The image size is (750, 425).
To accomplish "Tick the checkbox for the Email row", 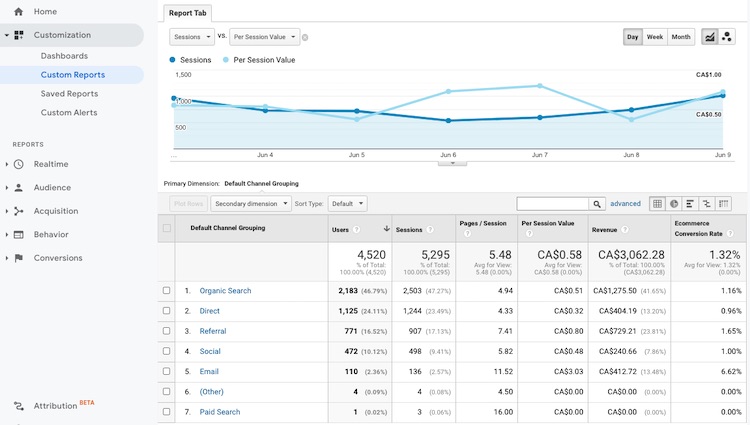I will (167, 371).
